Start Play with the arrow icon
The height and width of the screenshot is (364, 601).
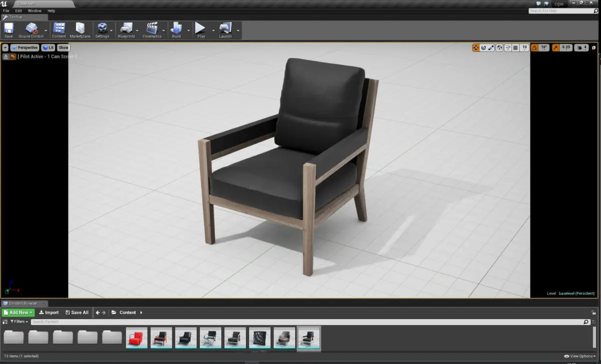[201, 30]
